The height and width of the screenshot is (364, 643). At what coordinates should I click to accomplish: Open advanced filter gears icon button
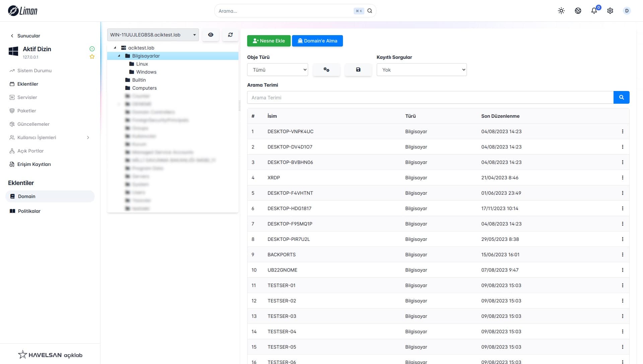tap(327, 70)
